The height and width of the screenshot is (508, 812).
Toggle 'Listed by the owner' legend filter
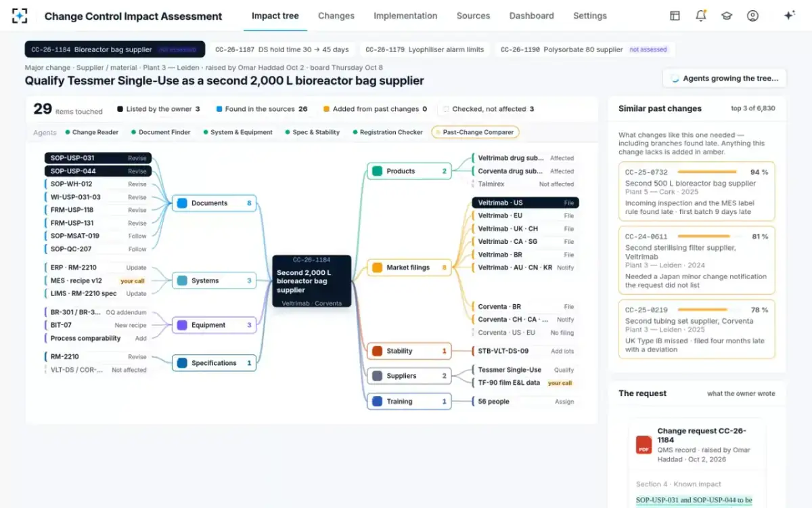coord(158,109)
